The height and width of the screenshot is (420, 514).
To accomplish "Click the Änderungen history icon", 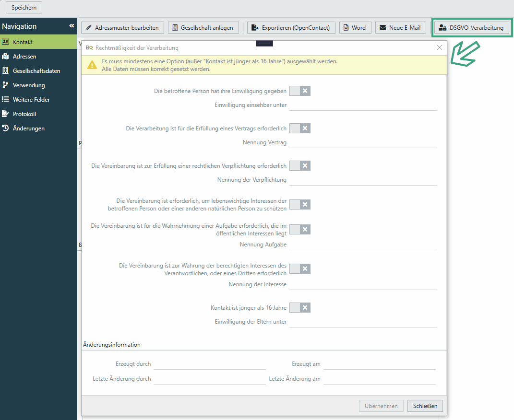I will 5,128.
